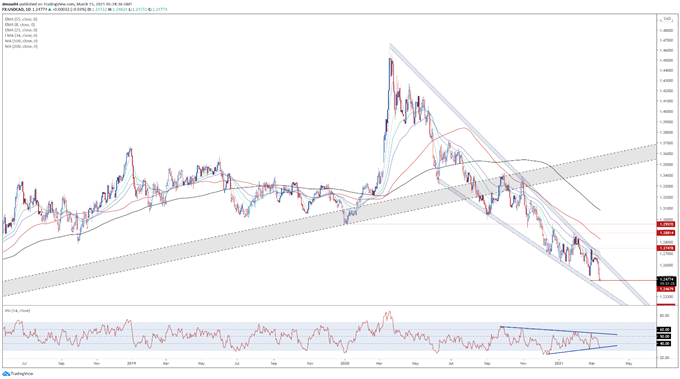Select the EMA 8 indicator legend entry
Viewport: 680px width, 379px height.
coord(20,25)
